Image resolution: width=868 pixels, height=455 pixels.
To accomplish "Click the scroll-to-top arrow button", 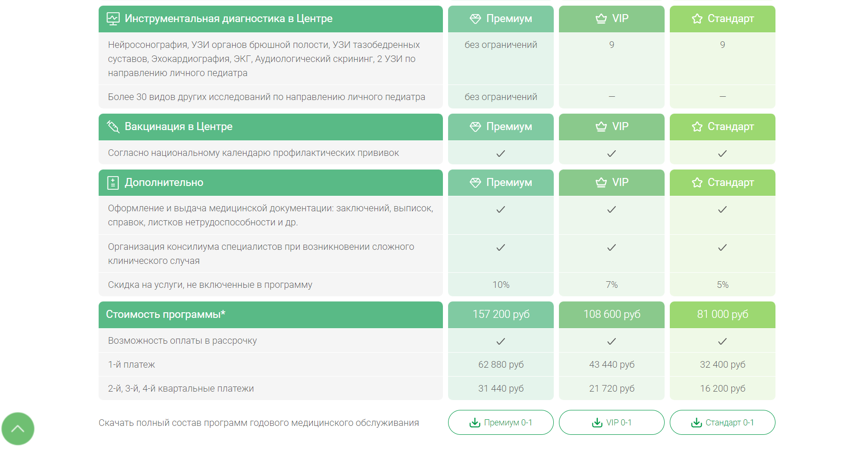I will [x=18, y=428].
